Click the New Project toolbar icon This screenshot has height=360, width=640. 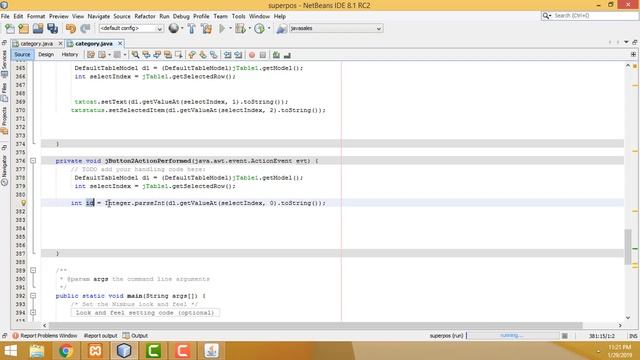point(24,28)
